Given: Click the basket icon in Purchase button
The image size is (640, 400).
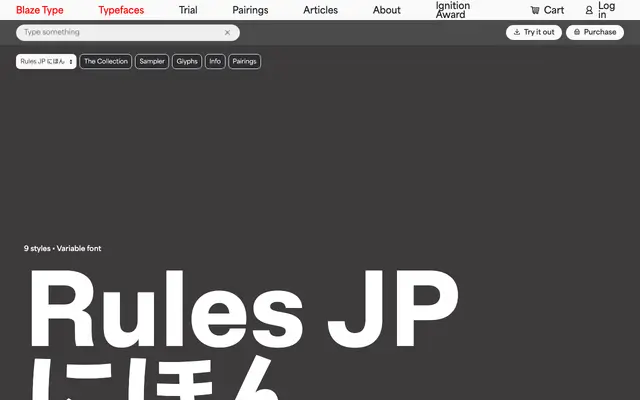Looking at the screenshot, I should click(x=577, y=32).
